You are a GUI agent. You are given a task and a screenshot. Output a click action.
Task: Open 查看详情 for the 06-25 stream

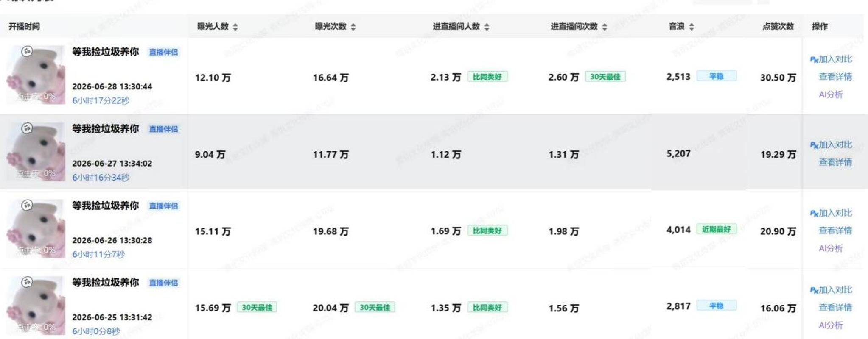(x=835, y=308)
